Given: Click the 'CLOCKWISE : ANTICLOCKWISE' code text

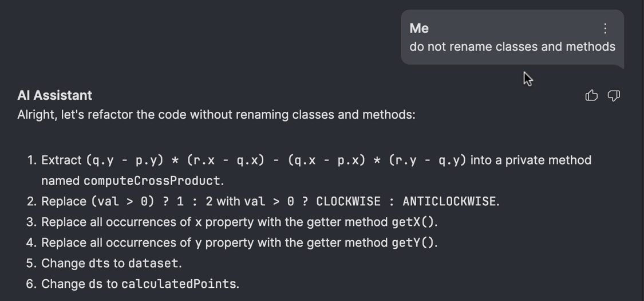Looking at the screenshot, I should [x=406, y=201].
